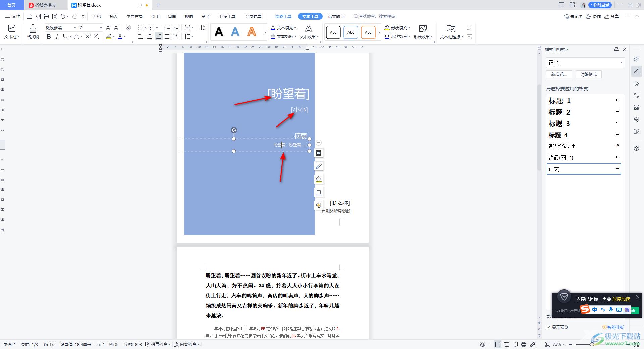The image size is (644, 349).
Task: Switch to the 页面布局 tab
Action: pyautogui.click(x=135, y=16)
